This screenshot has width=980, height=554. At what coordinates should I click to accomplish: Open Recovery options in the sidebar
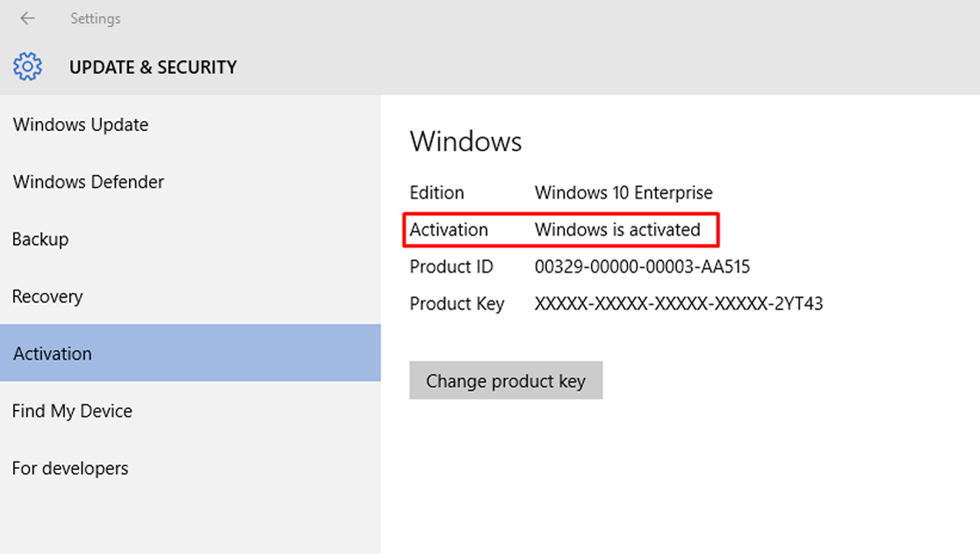click(190, 296)
